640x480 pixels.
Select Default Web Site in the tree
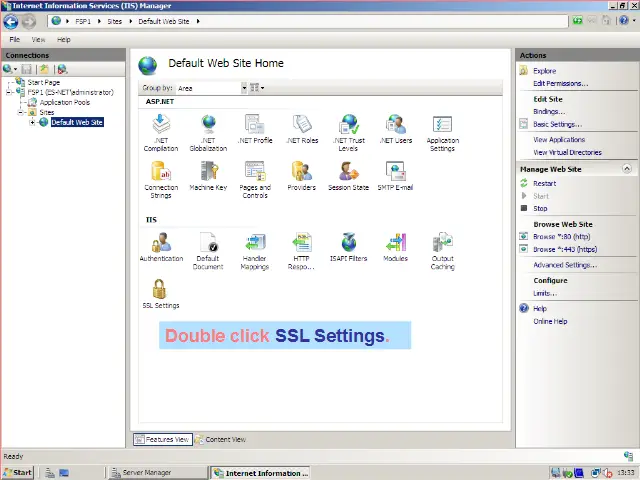77,122
